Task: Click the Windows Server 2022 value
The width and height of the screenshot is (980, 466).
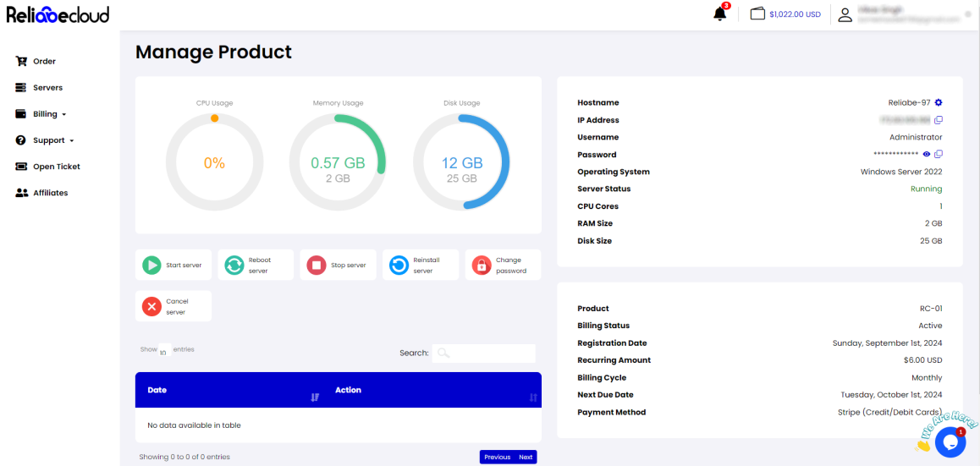Action: [x=901, y=171]
